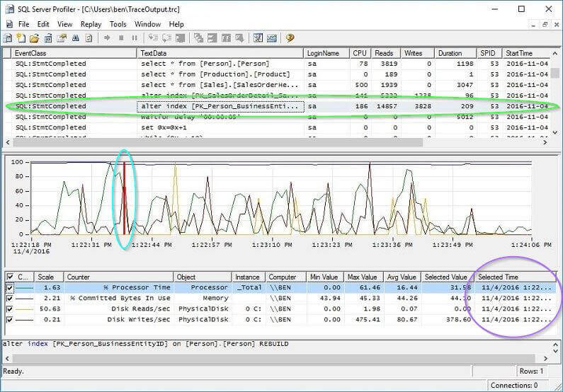Image resolution: width=563 pixels, height=392 pixels.
Task: Minimize the inner trace document window
Action: [x=533, y=24]
